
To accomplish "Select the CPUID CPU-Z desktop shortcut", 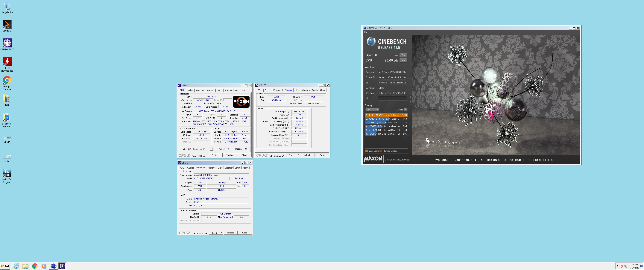I will pos(7,45).
